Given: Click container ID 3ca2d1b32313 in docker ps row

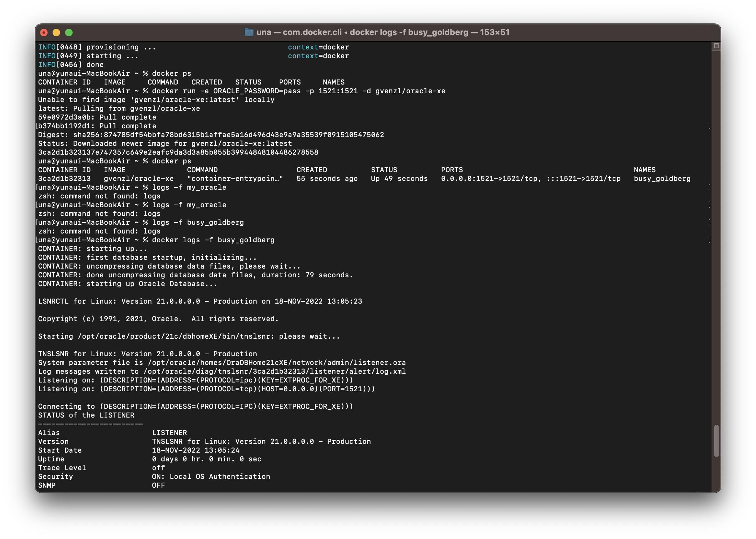Looking at the screenshot, I should (64, 178).
